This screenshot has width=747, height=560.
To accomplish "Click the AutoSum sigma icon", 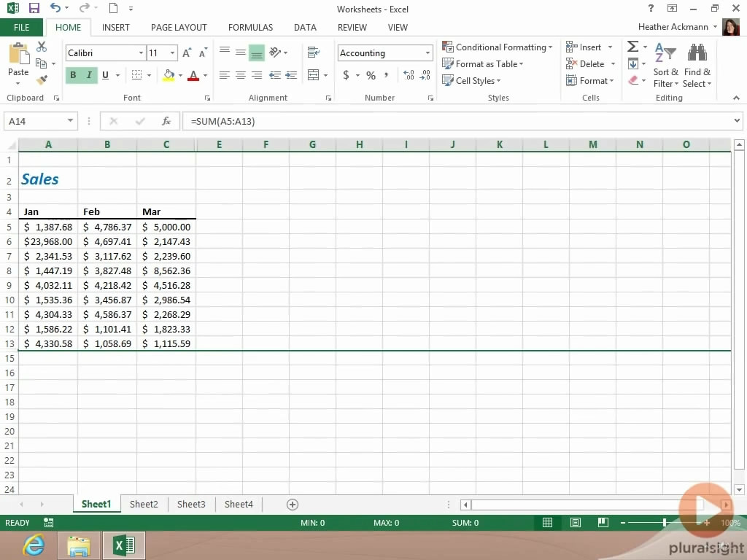I will click(x=632, y=47).
